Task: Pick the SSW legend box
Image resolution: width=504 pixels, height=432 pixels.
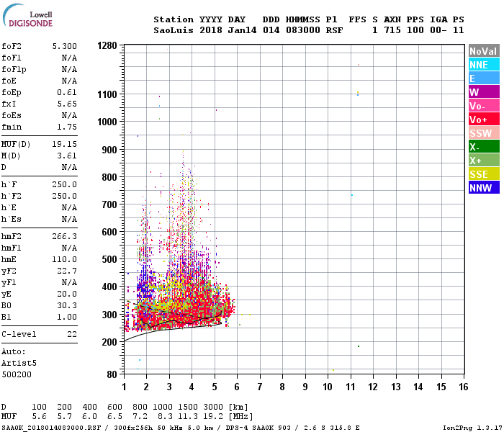Action: coord(484,132)
